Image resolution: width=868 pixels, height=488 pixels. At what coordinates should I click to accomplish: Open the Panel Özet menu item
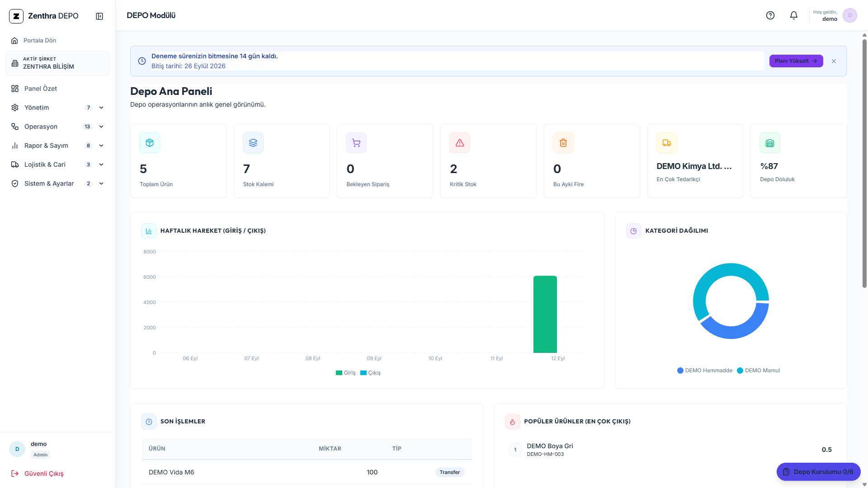57,89
